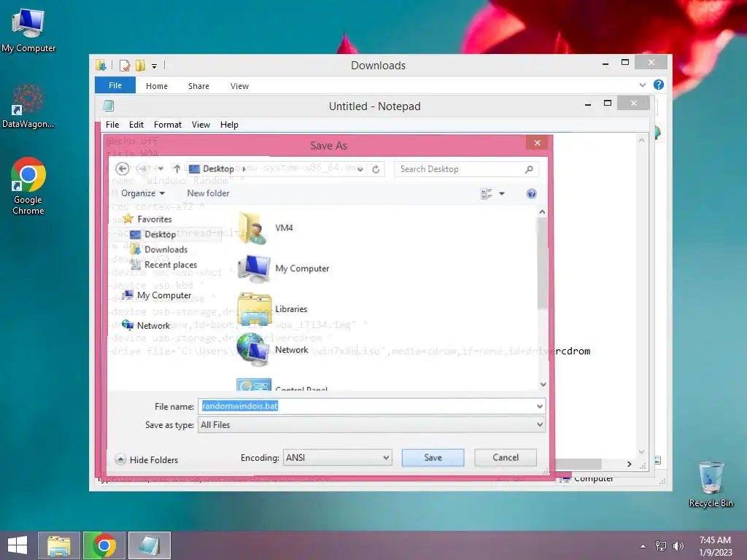Viewport: 747px width, 560px height.
Task: Open the Encoding ANSI dropdown
Action: pyautogui.click(x=337, y=458)
